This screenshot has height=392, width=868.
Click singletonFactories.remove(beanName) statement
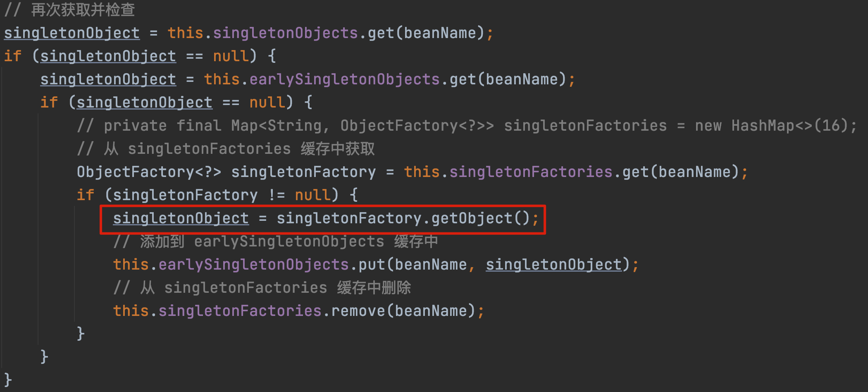298,311
